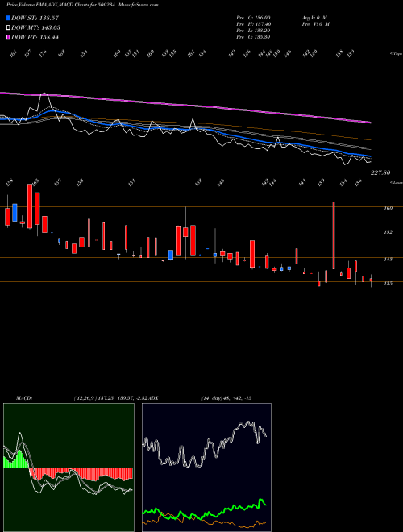Click the MACD panel heading
This screenshot has height=532, width=403.
[23, 398]
